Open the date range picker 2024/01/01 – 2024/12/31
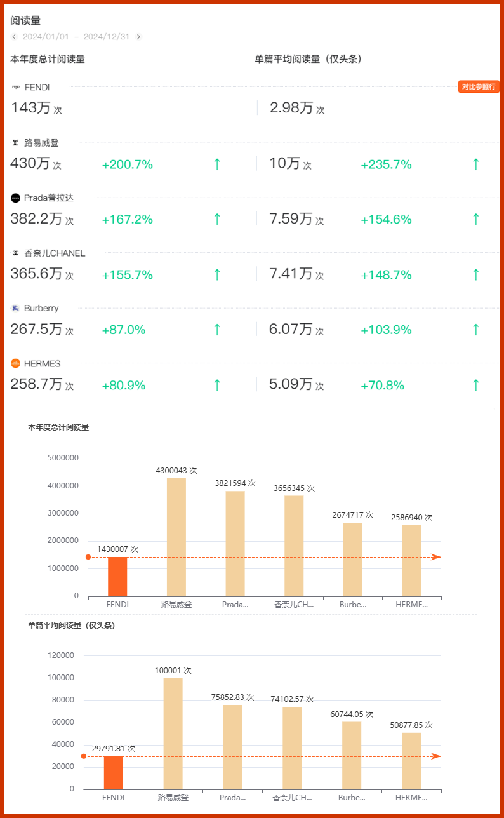Viewport: 504px width, 818px height. tap(76, 37)
